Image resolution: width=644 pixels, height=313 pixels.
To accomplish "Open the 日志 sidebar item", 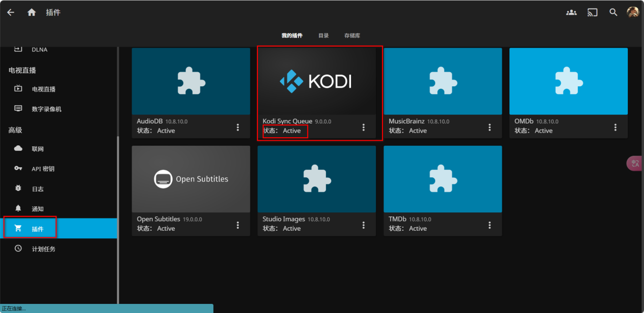I will 38,189.
